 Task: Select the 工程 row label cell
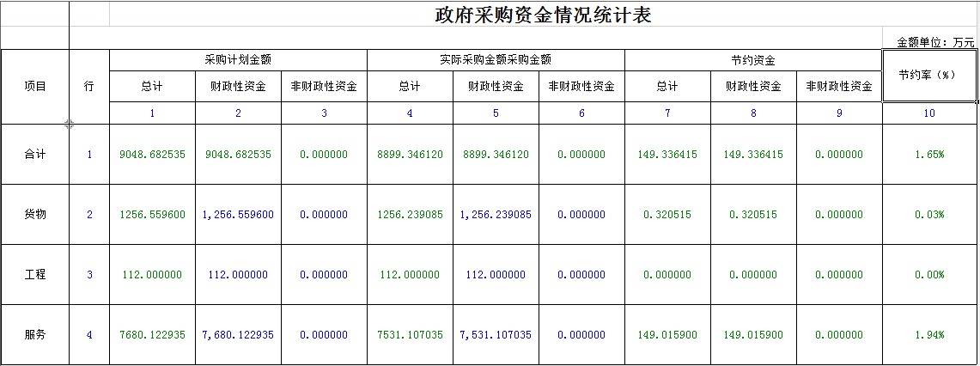pyautogui.click(x=35, y=275)
